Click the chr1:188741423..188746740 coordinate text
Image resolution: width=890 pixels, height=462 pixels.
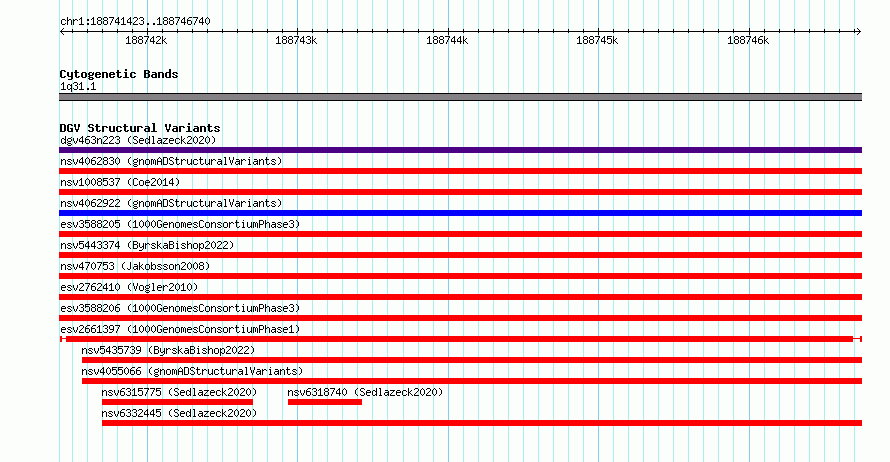135,21
